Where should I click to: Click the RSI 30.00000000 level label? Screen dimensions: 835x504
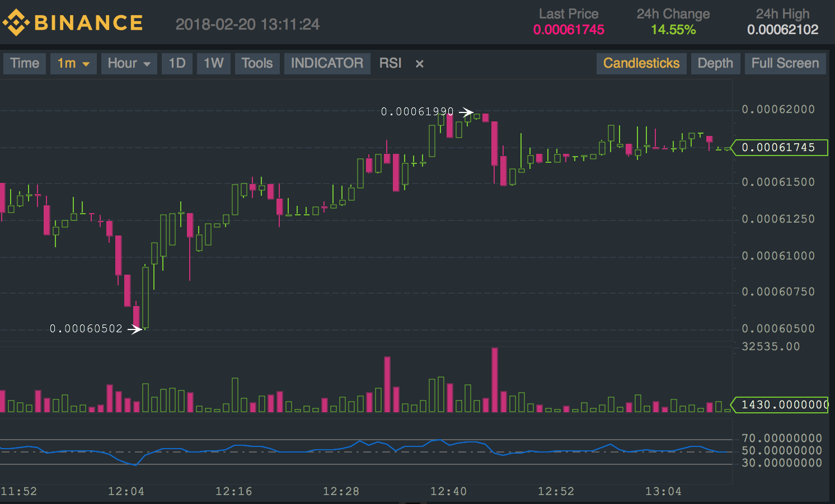point(782,463)
